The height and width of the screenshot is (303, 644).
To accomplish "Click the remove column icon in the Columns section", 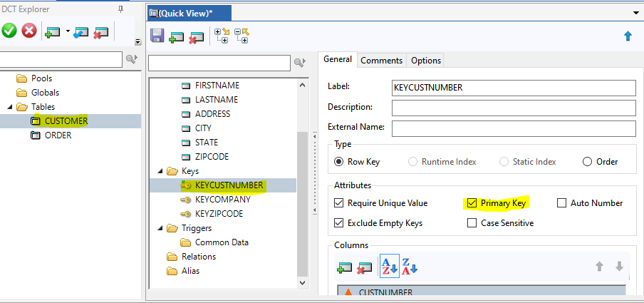I will pos(364,267).
